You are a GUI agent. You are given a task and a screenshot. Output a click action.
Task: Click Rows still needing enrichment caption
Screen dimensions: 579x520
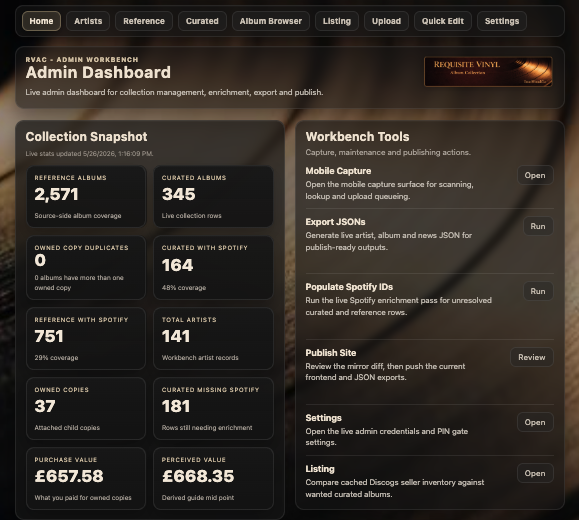click(x=207, y=428)
